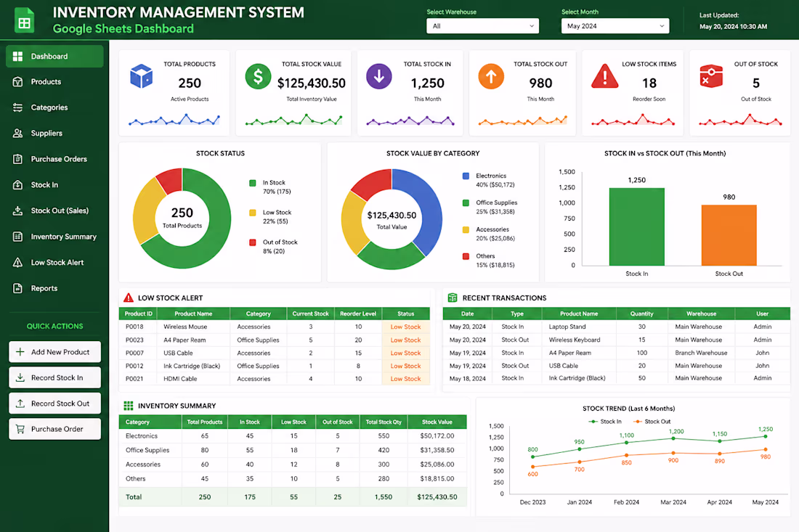Open the Dashboard menu item
This screenshot has height=532, width=799.
coord(54,56)
